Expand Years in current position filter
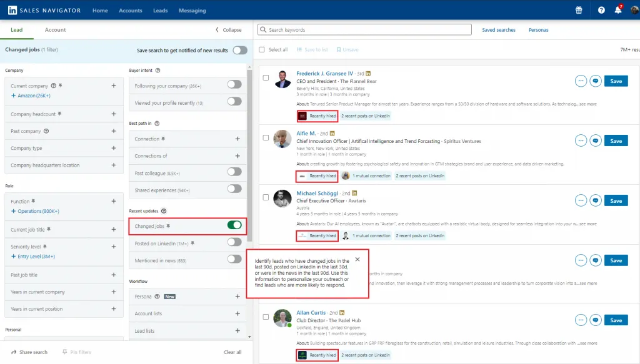Screen dimensions: 640x364 114,309
